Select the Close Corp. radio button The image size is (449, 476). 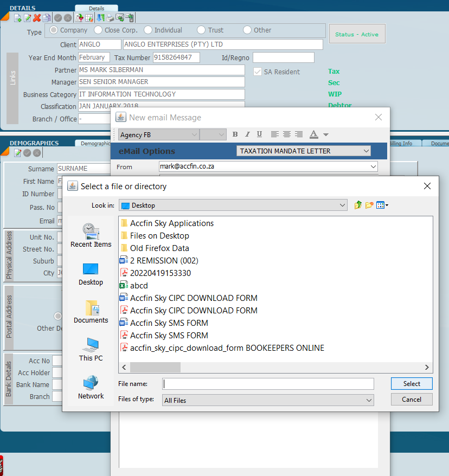98,30
